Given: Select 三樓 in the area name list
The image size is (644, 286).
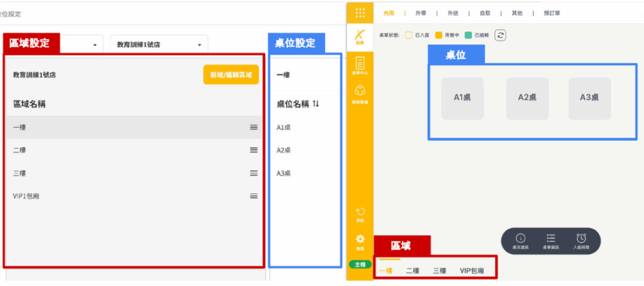Looking at the screenshot, I should click(x=19, y=173).
